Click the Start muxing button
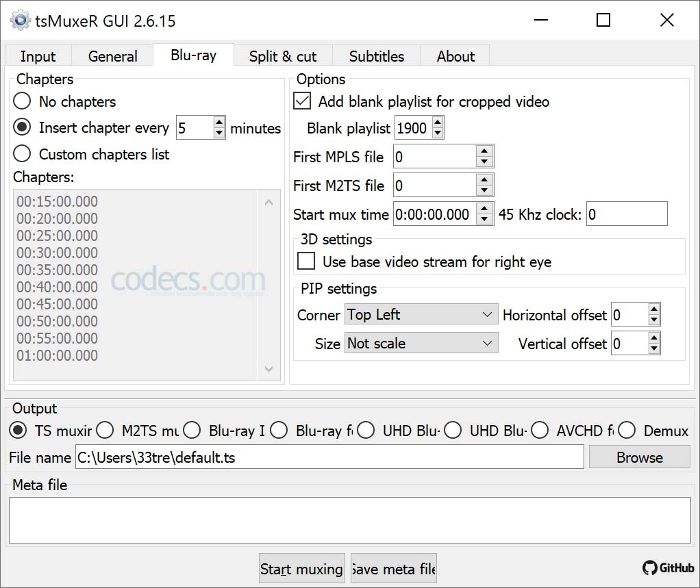The height and width of the screenshot is (588, 700). coord(302,568)
